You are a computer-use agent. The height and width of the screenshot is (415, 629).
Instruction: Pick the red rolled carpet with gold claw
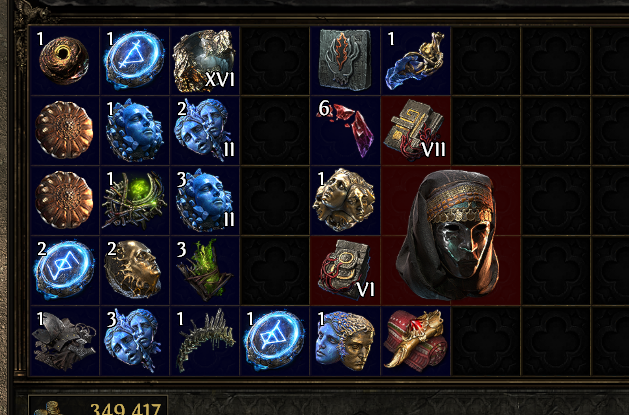415,339
